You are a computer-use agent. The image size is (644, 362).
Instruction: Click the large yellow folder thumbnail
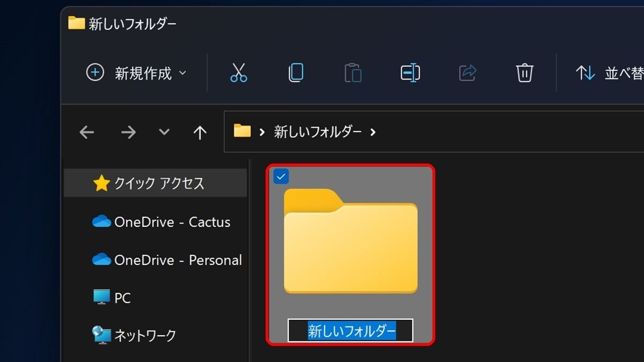point(350,241)
